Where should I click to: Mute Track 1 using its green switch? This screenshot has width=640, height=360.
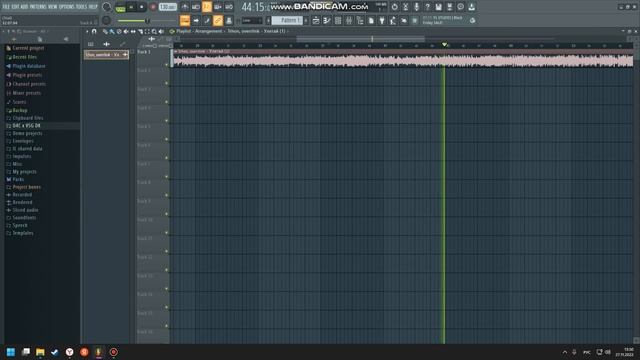coord(167,64)
